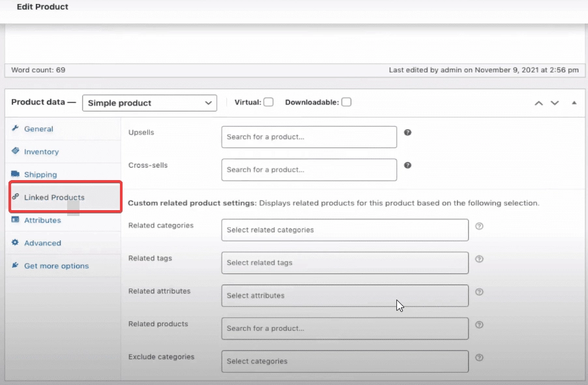
Task: Click the Cross-sells search field
Action: [x=308, y=170]
